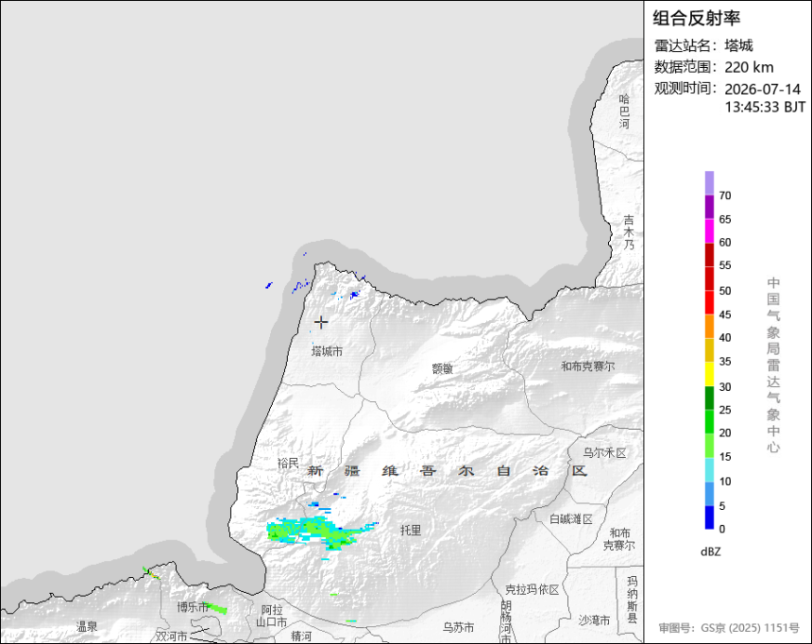Click the 胡杨河市 label
The image size is (812, 644).
pos(506,621)
